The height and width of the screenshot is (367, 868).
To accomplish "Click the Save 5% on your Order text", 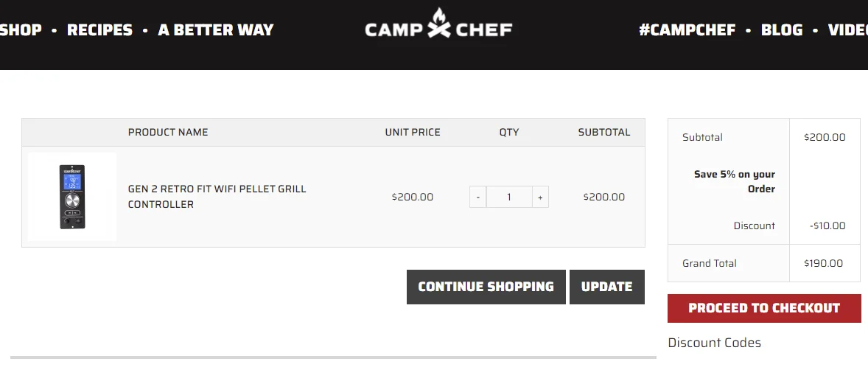I will point(734,181).
